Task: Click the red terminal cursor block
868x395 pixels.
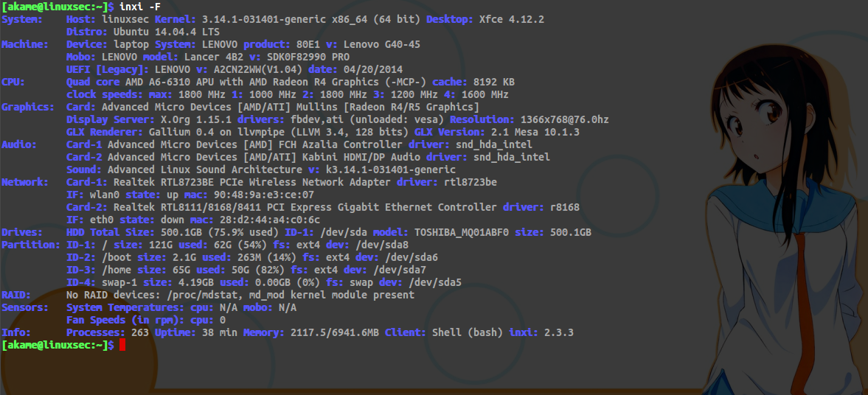Action: click(x=122, y=345)
